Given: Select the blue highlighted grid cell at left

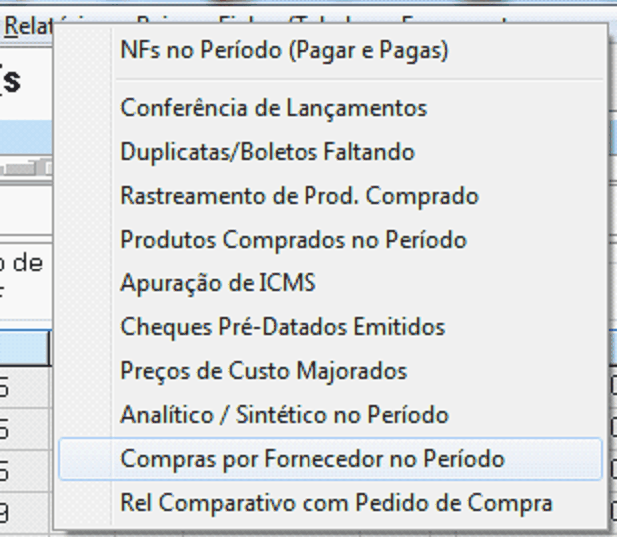Looking at the screenshot, I should (x=24, y=347).
